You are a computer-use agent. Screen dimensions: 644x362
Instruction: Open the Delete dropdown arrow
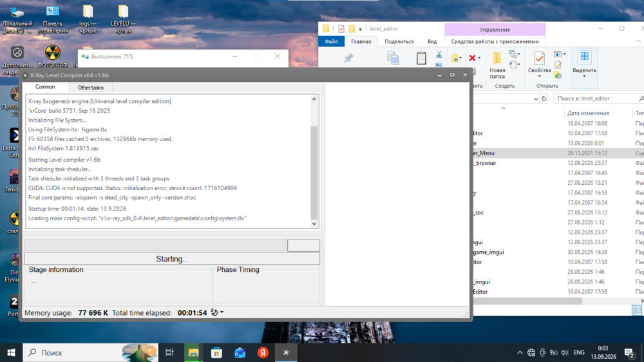[479, 59]
